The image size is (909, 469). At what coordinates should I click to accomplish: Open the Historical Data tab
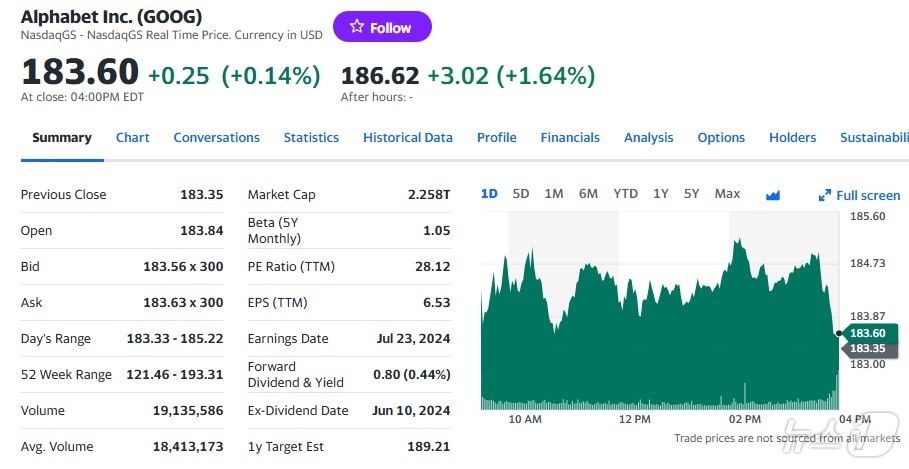point(407,138)
